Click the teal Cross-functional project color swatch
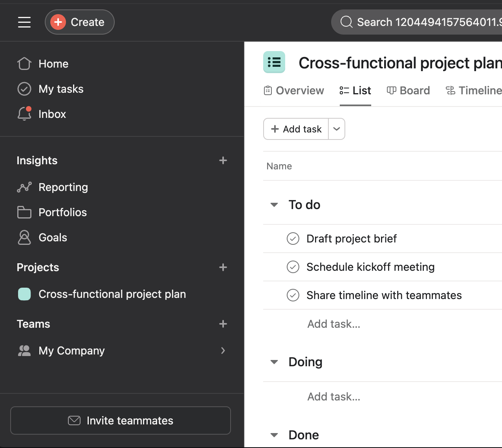Image resolution: width=502 pixels, height=448 pixels. [24, 294]
